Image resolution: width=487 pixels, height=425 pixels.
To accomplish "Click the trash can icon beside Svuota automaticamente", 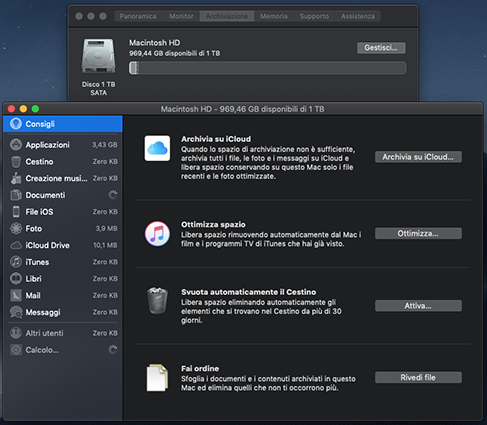I will click(x=157, y=301).
